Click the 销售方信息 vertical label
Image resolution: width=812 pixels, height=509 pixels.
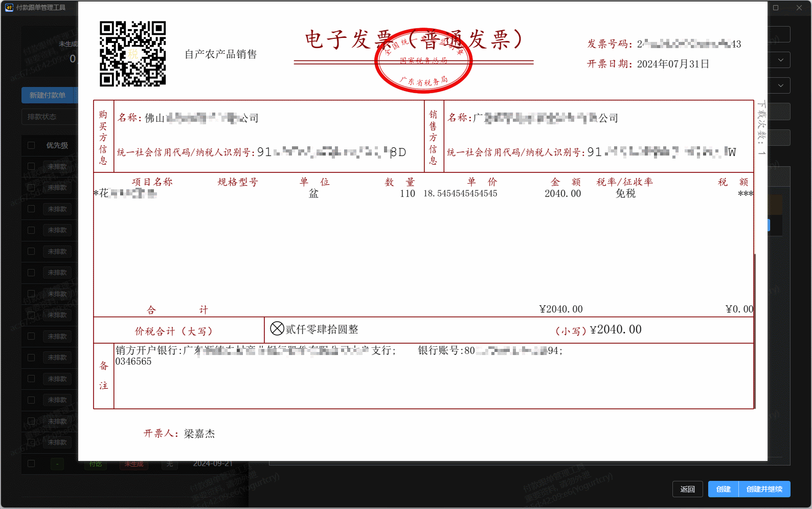[433, 137]
